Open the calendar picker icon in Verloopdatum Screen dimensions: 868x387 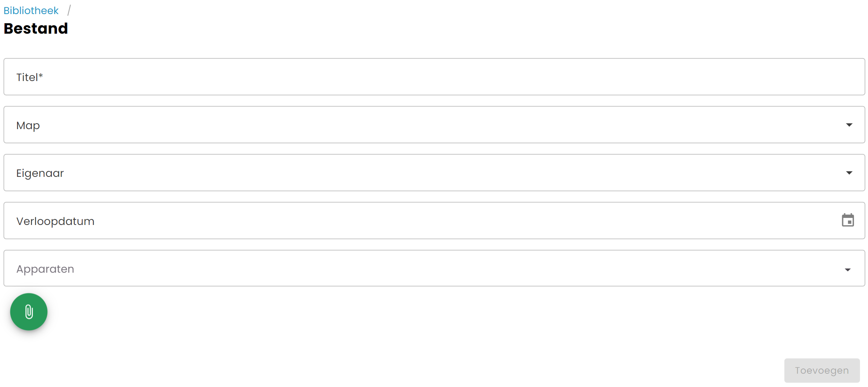click(x=848, y=220)
